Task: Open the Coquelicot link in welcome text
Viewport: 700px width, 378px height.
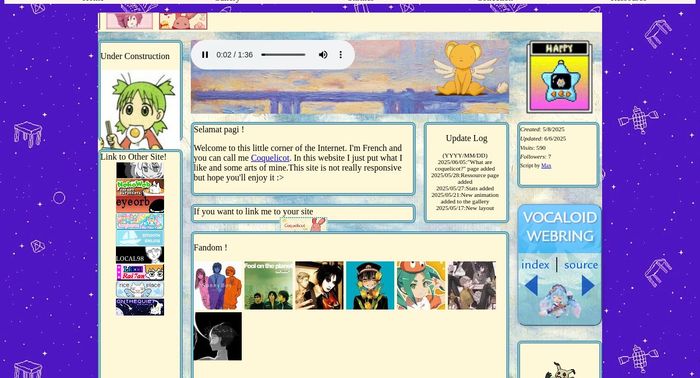Action: (x=270, y=158)
